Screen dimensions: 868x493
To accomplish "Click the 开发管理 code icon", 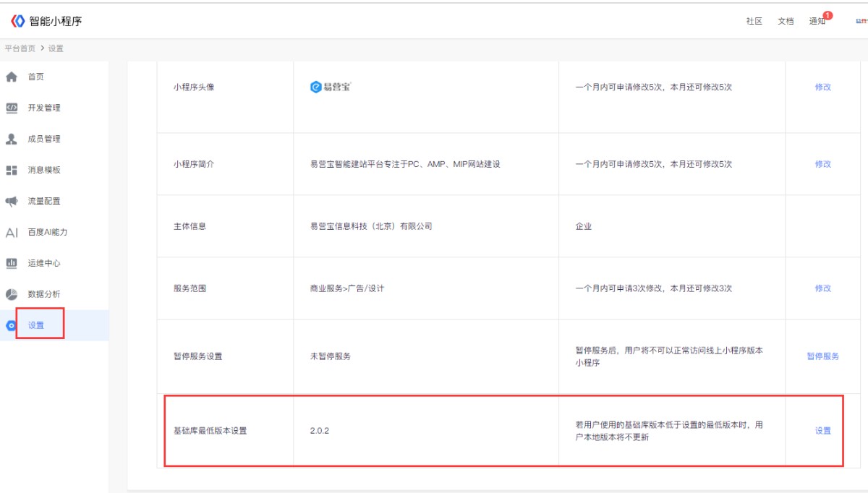I will (x=12, y=108).
